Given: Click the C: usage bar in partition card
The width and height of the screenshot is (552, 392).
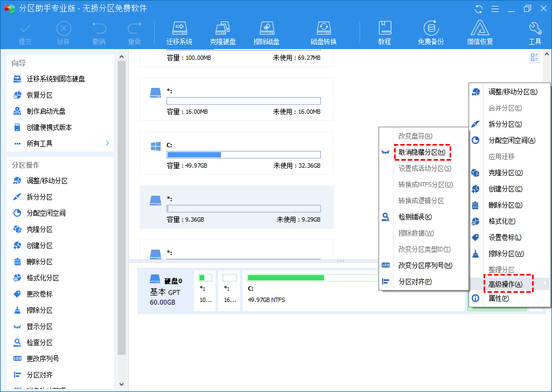Looking at the screenshot, I should 243,155.
